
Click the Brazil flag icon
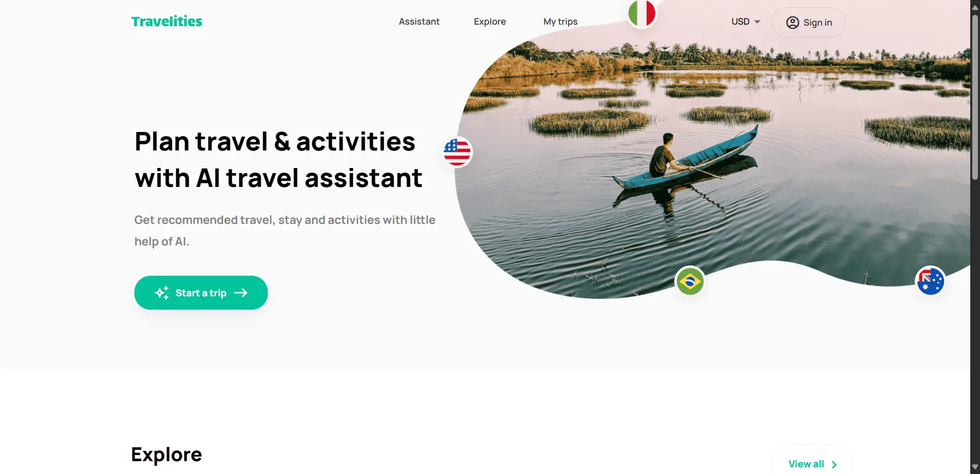[x=690, y=281]
